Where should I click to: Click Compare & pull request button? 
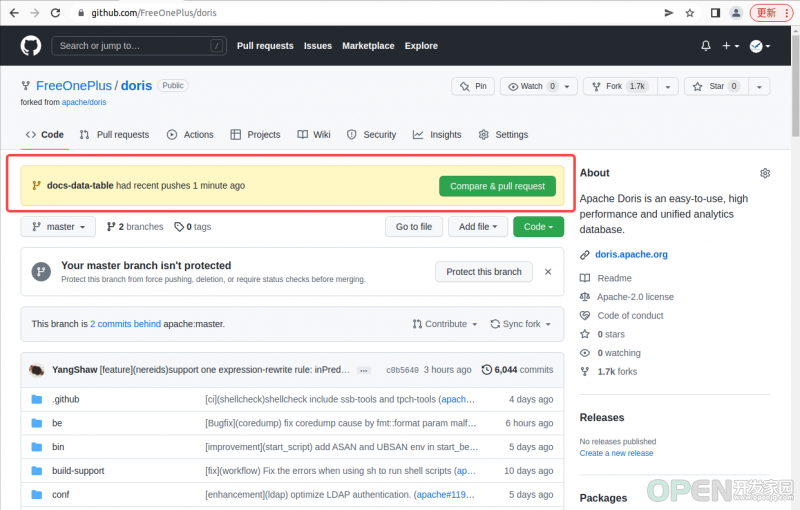pos(497,186)
